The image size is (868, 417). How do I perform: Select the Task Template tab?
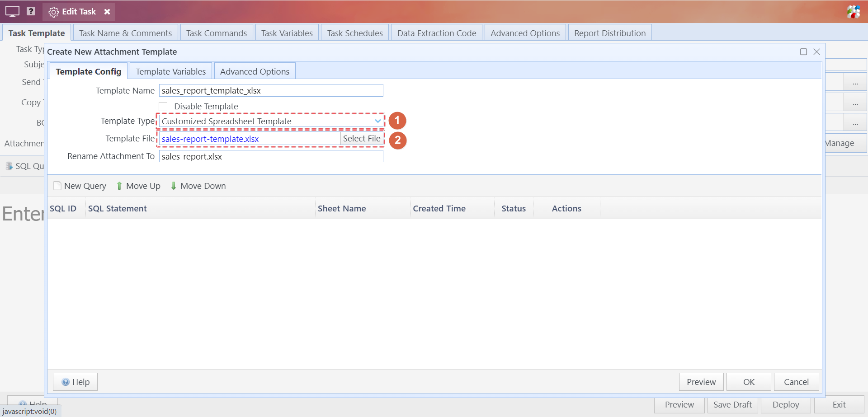click(37, 33)
